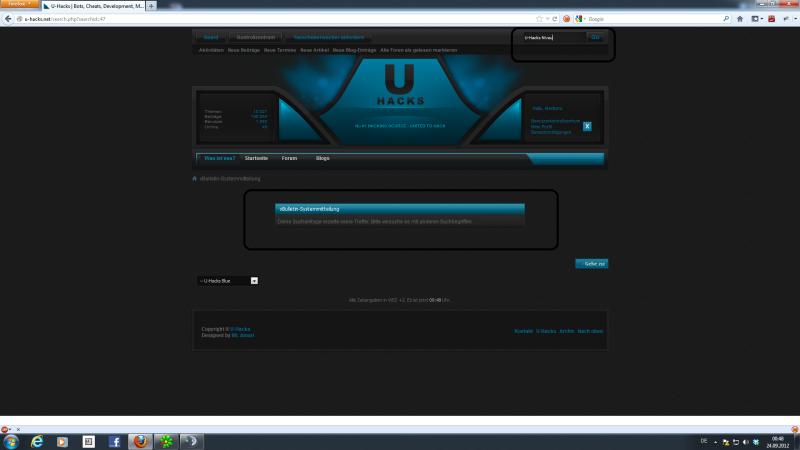Bookmark this page with the star icon
The image size is (800, 450).
click(539, 19)
